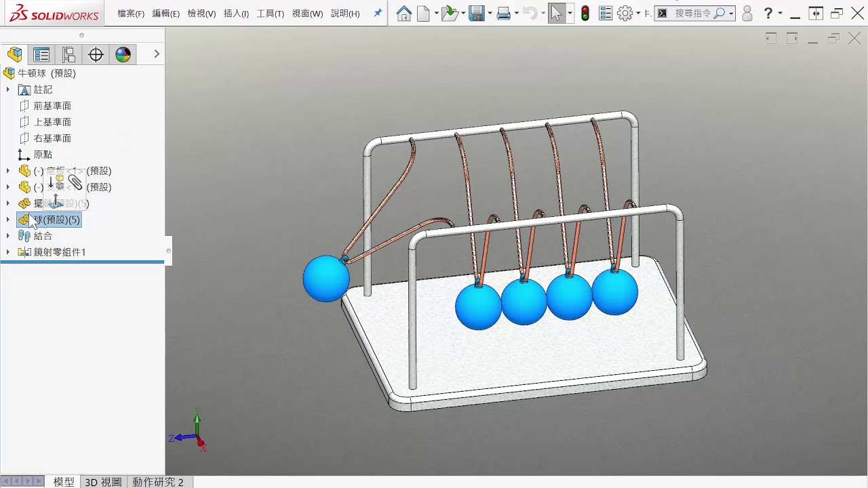This screenshot has height=488, width=868.
Task: Click the mate paperclip icon in the popup
Action: [x=75, y=182]
